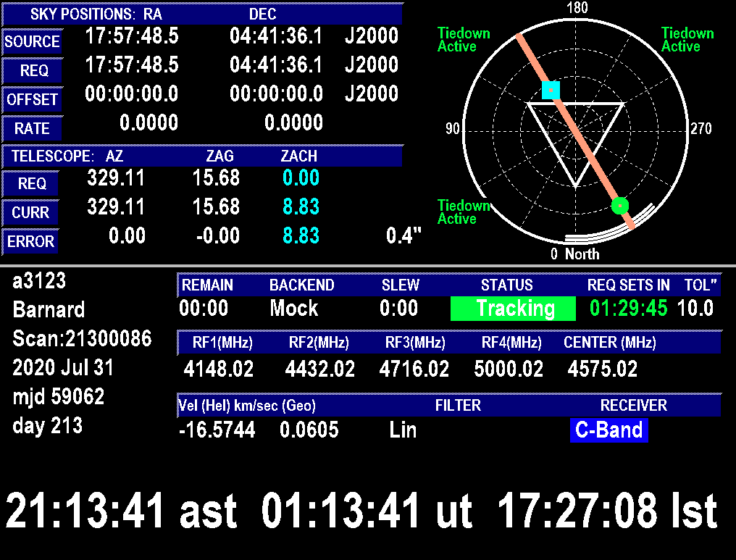Click day 213 text
736x560 pixels.
47,426
